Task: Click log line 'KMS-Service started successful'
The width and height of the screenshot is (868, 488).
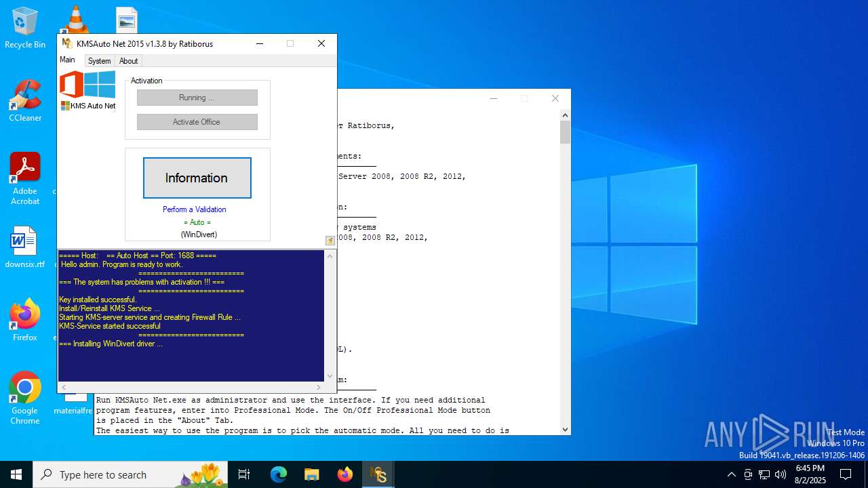Action: point(110,326)
